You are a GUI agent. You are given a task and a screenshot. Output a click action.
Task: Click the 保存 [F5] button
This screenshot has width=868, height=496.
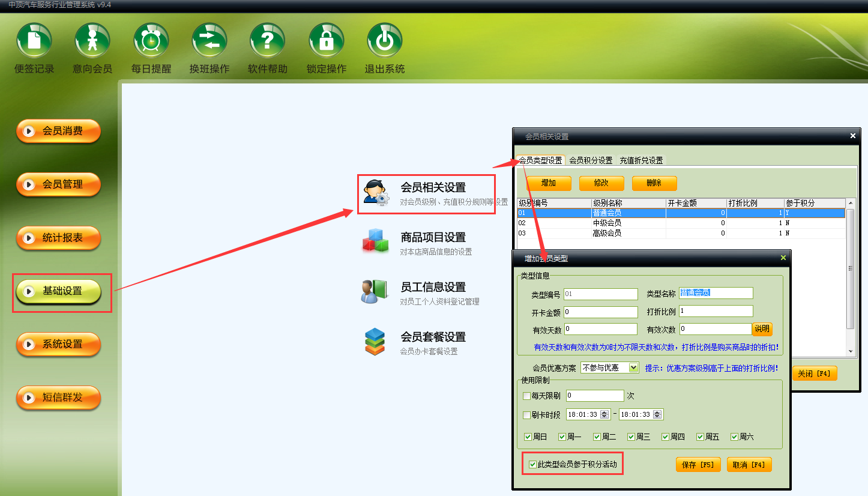click(x=698, y=465)
